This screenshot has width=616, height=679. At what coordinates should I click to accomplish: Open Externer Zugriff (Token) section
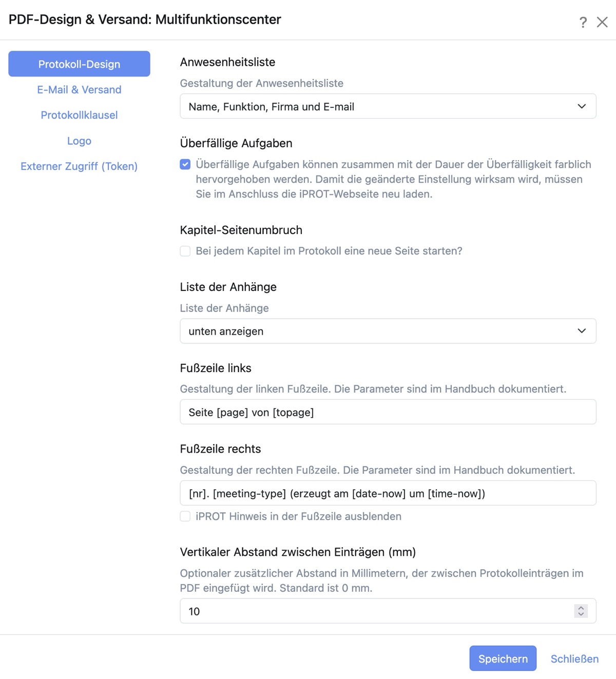click(79, 166)
